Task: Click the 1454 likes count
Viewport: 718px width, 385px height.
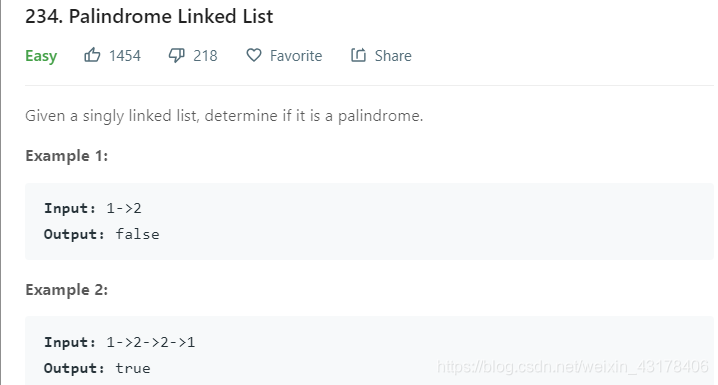Action: (x=125, y=56)
